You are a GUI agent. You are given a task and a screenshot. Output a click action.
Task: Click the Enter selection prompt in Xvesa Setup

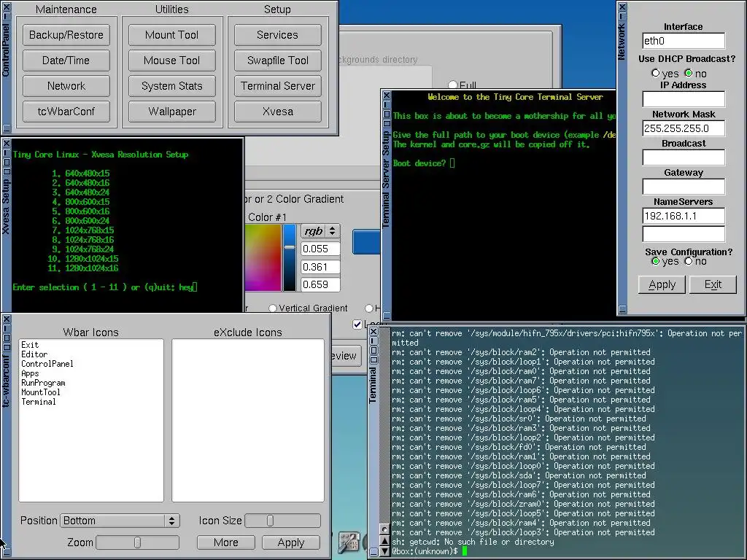tap(105, 287)
